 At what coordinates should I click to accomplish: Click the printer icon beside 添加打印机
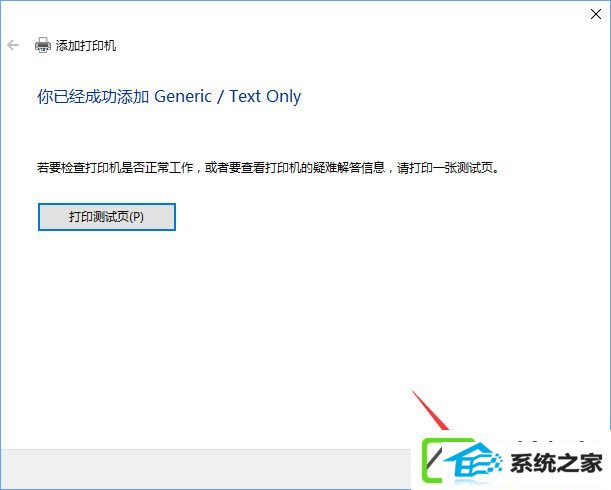tap(42, 45)
